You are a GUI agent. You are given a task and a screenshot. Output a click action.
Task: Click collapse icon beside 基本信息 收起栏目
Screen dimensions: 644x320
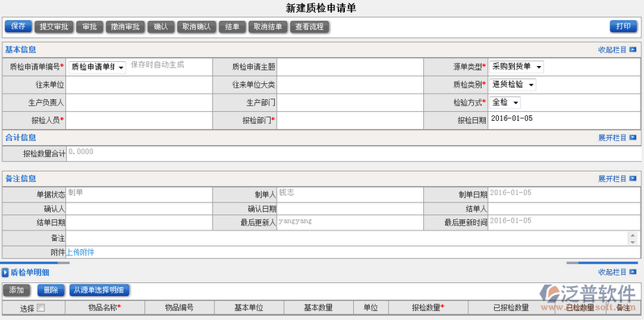click(x=633, y=50)
